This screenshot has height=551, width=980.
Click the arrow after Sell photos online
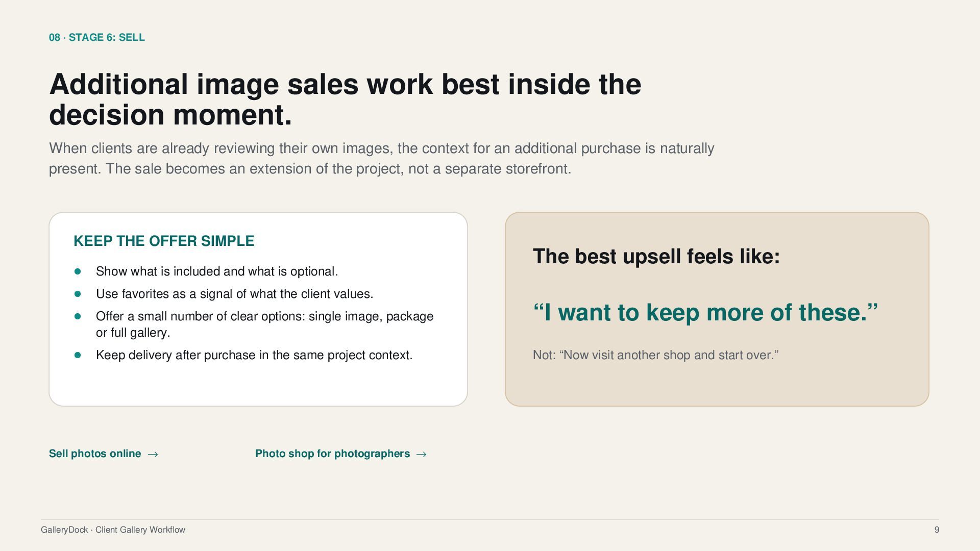153,454
